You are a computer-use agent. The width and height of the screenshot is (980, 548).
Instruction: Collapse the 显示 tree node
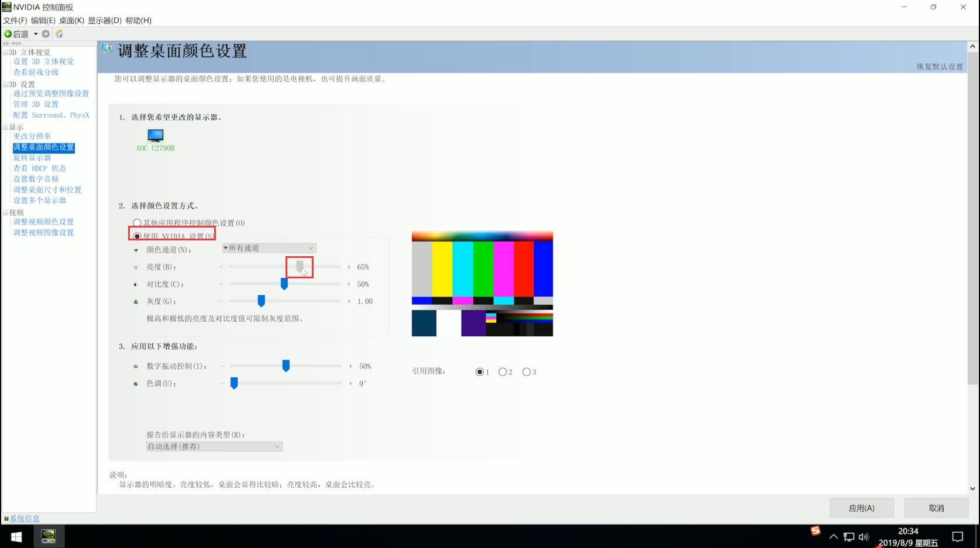pos(5,127)
